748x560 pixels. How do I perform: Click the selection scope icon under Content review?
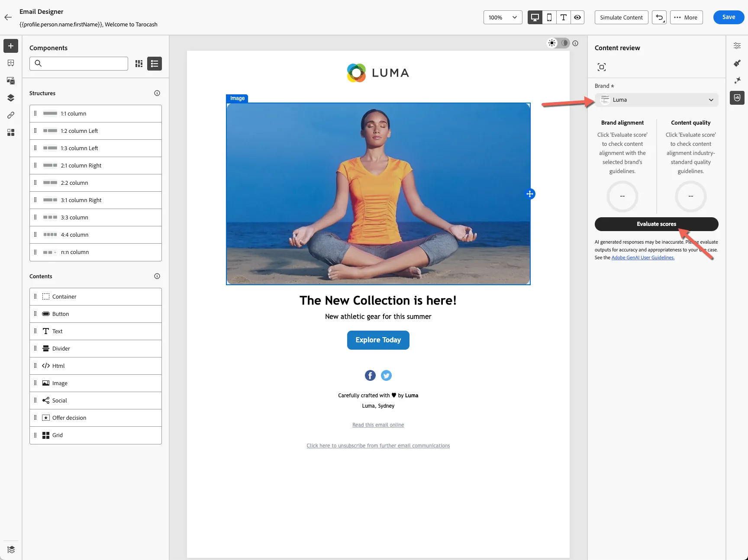[x=602, y=67]
